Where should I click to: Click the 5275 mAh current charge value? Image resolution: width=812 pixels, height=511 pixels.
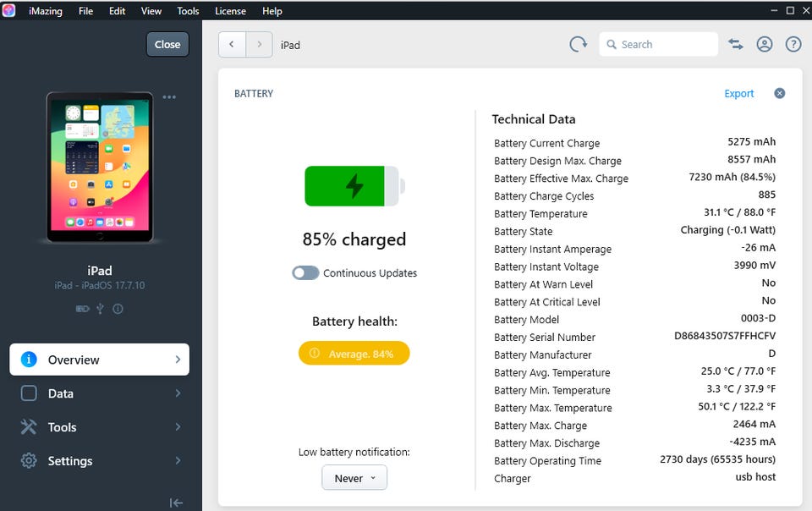(x=751, y=142)
